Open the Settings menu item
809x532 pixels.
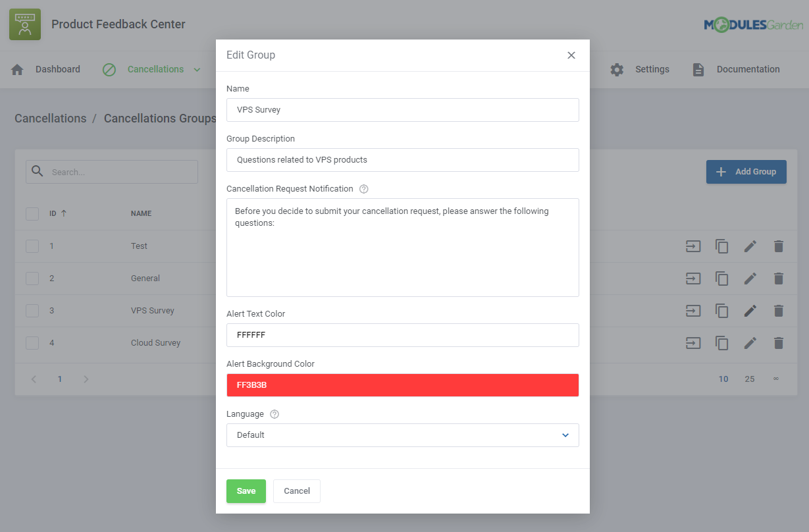click(652, 68)
